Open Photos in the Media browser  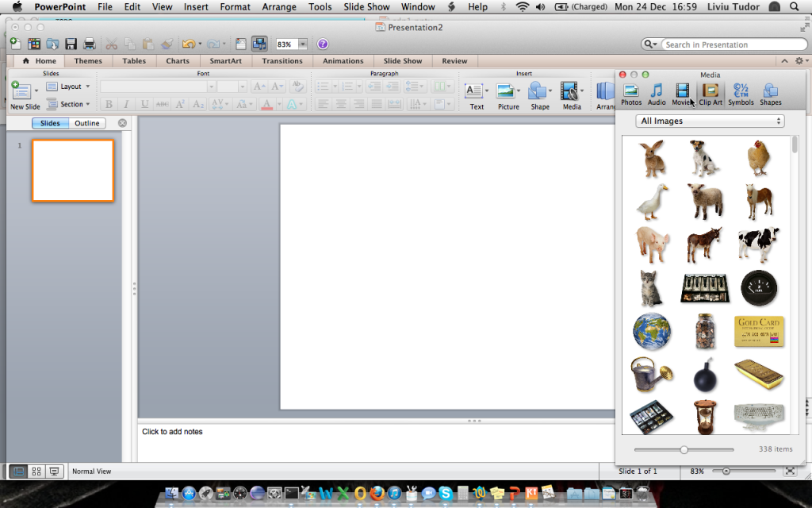(631, 94)
